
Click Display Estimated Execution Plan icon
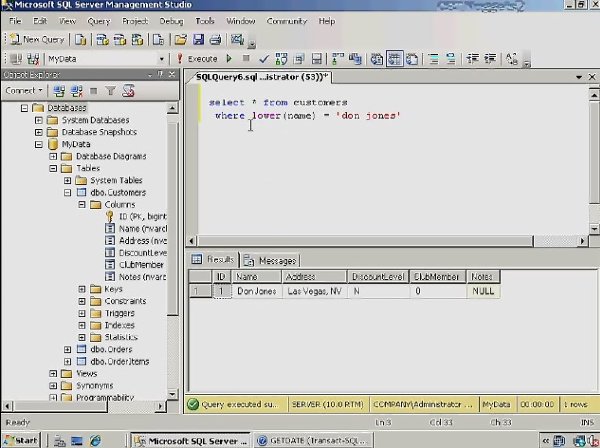tap(281, 59)
